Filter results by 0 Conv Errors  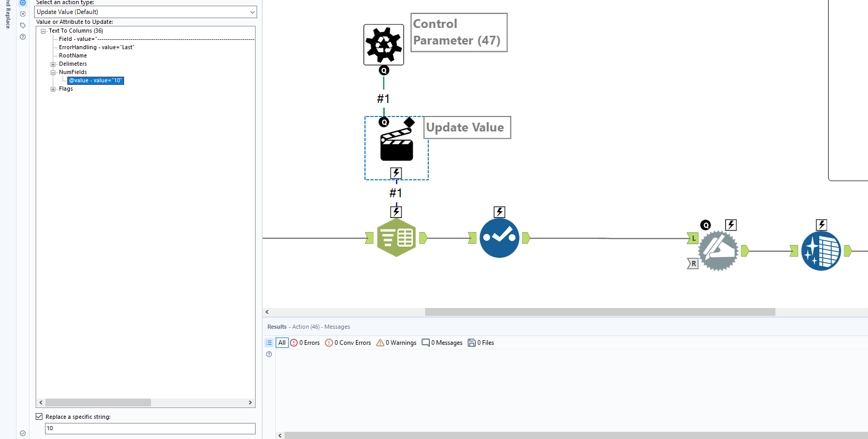[348, 343]
